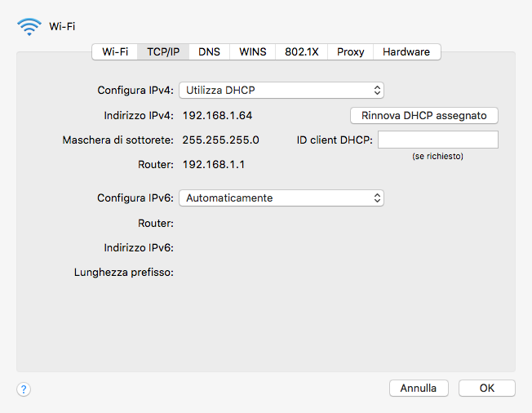
Task: Click the subnet mask value 255.255.255.0
Action: tap(220, 140)
